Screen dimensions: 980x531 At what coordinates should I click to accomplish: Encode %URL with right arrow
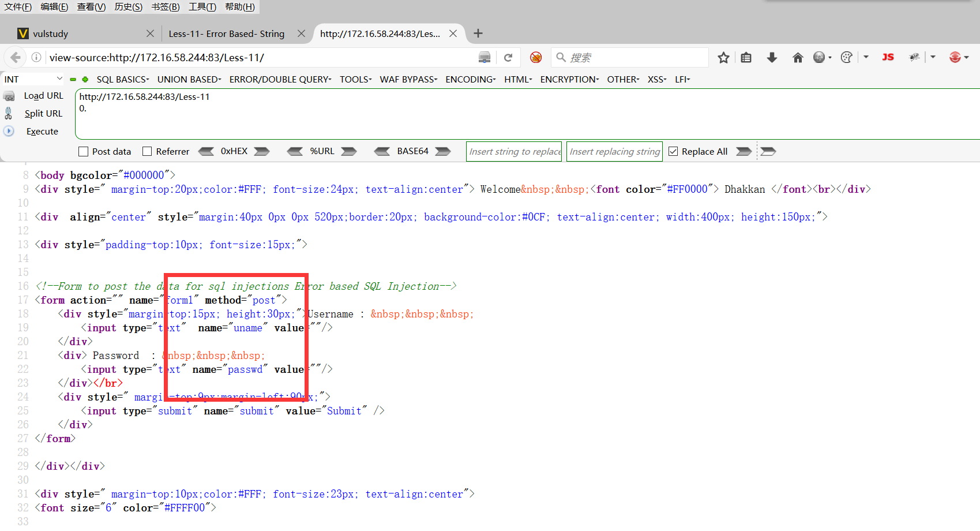[349, 151]
